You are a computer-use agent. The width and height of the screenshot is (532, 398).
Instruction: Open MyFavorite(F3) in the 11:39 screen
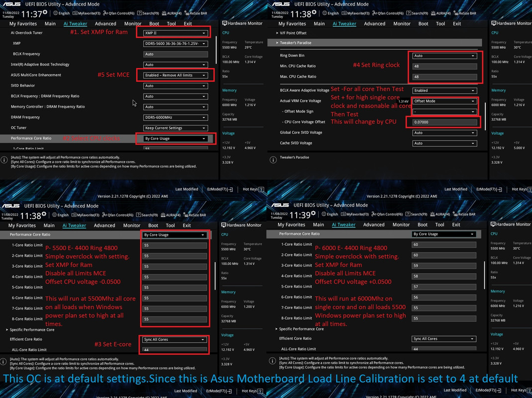coord(355,214)
